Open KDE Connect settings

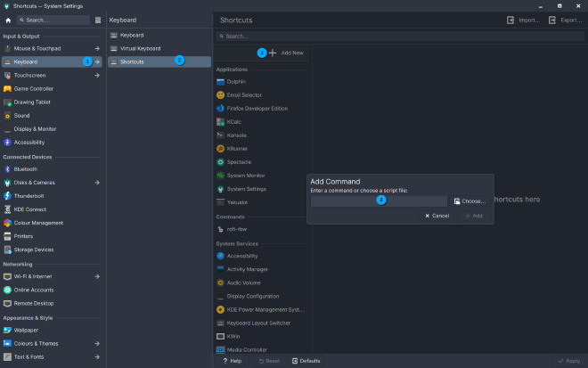tap(31, 209)
